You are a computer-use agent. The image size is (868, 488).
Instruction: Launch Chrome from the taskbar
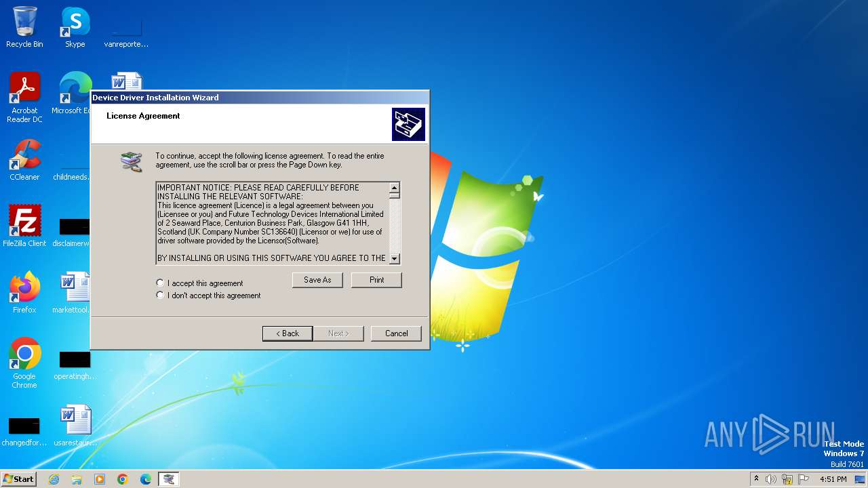point(123,479)
